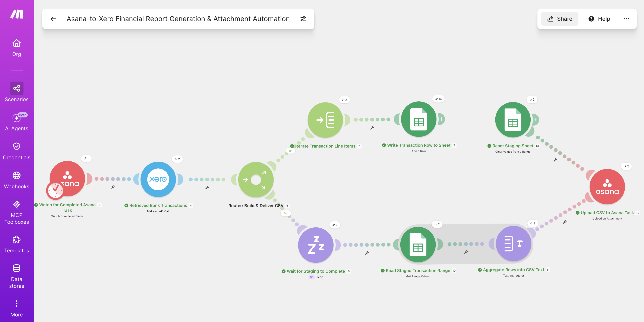Open the Templates section
644x322 pixels.
pyautogui.click(x=16, y=244)
